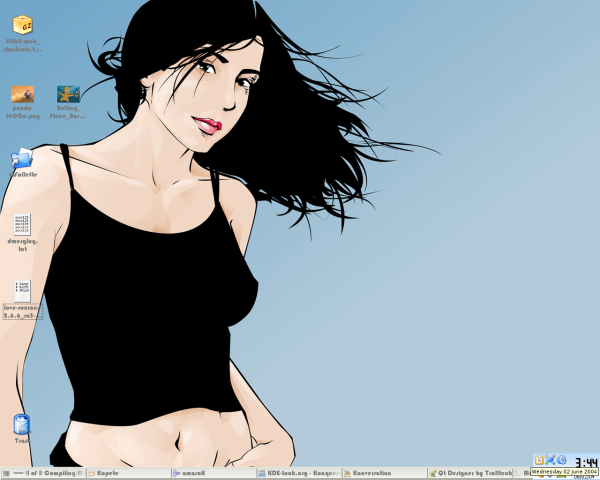The height and width of the screenshot is (480, 600).
Task: Click the 3:44 panel clock
Action: (586, 462)
